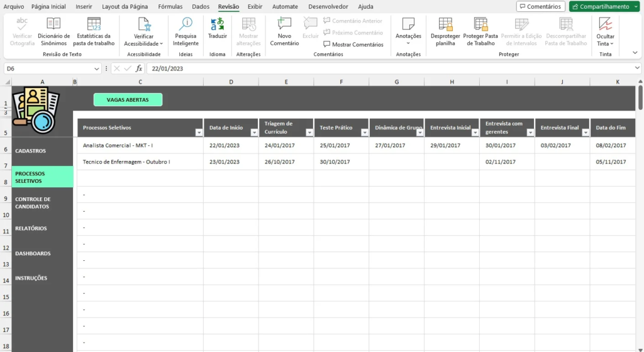Click Desproteger planilha icon

click(x=445, y=25)
